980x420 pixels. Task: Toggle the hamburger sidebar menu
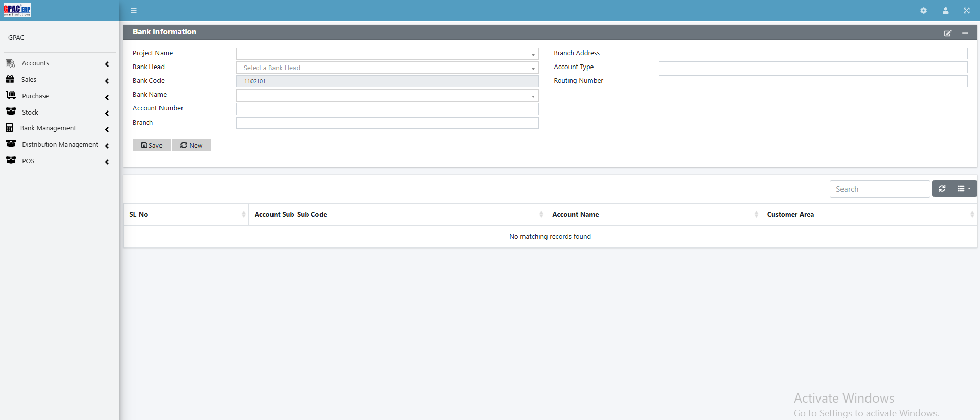click(x=134, y=11)
